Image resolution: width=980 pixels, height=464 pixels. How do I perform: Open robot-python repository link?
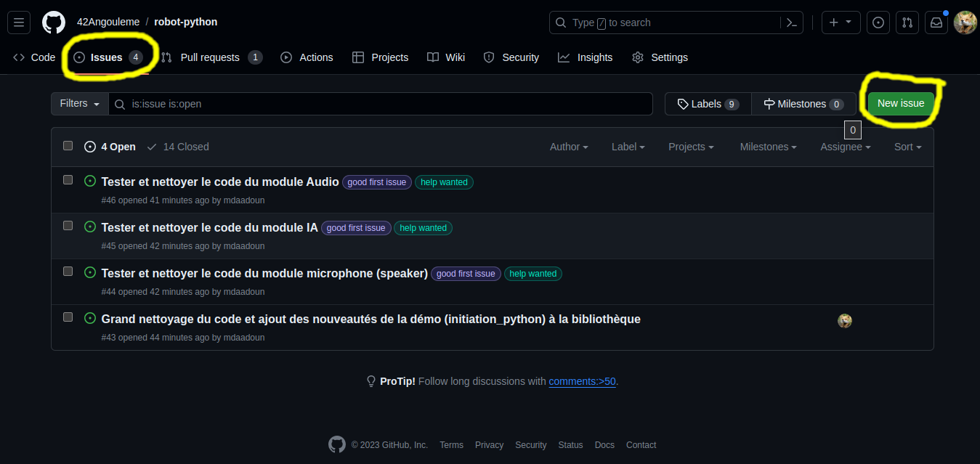186,22
